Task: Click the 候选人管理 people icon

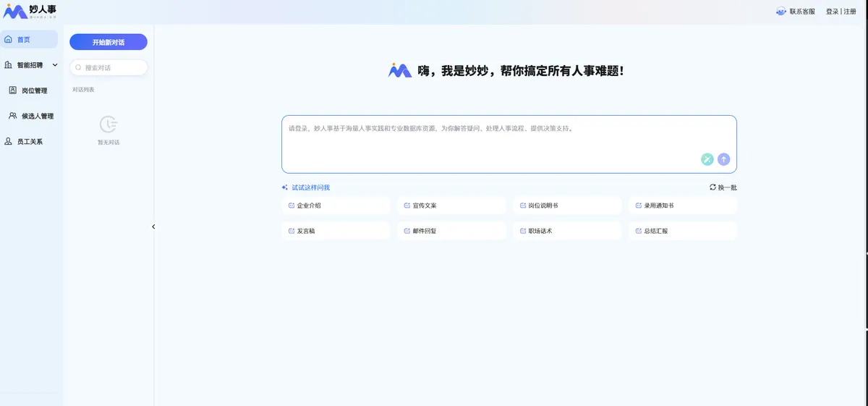Action: pyautogui.click(x=12, y=116)
